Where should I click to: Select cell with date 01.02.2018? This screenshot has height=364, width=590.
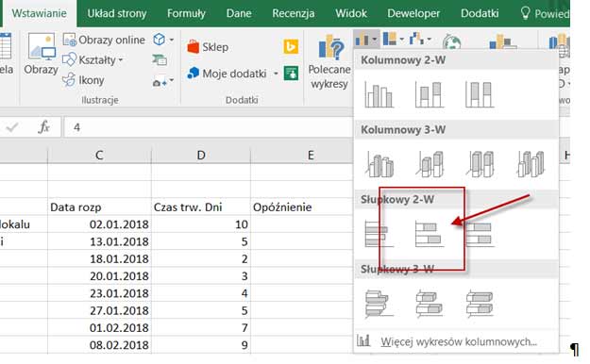click(x=99, y=328)
